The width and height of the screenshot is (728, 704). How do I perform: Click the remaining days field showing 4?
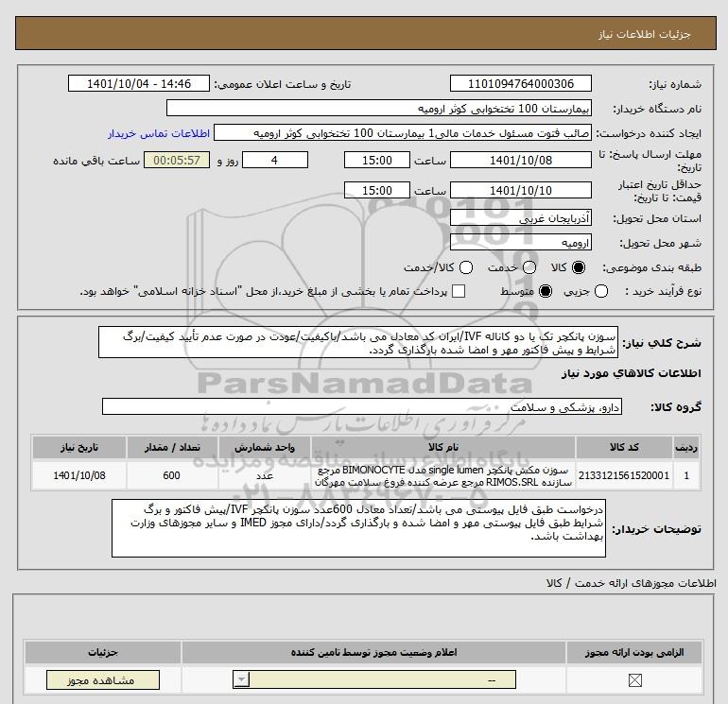tap(275, 160)
